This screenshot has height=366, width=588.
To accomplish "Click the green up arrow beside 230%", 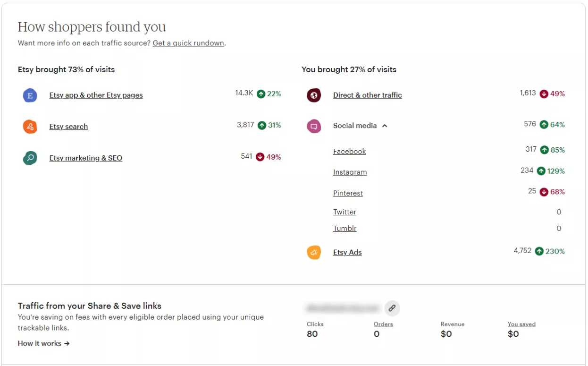I will tap(539, 251).
